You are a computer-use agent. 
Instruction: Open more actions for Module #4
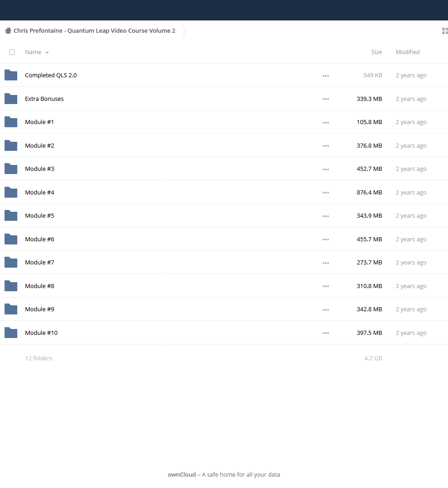coord(326,193)
